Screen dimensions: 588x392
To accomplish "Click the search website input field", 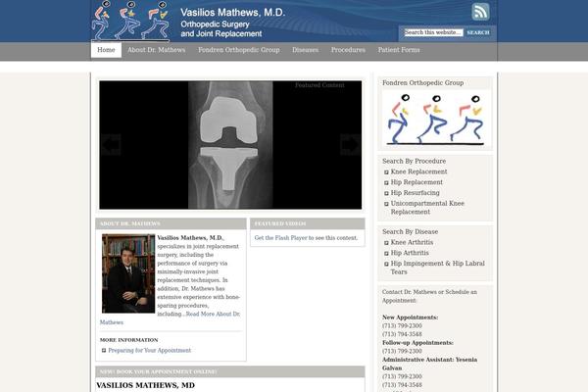I will 432,32.
